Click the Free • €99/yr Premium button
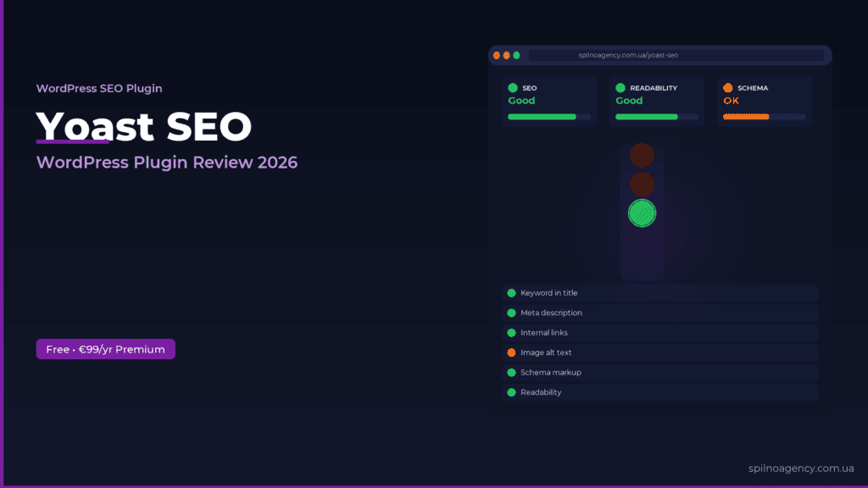868x488 pixels. click(106, 349)
